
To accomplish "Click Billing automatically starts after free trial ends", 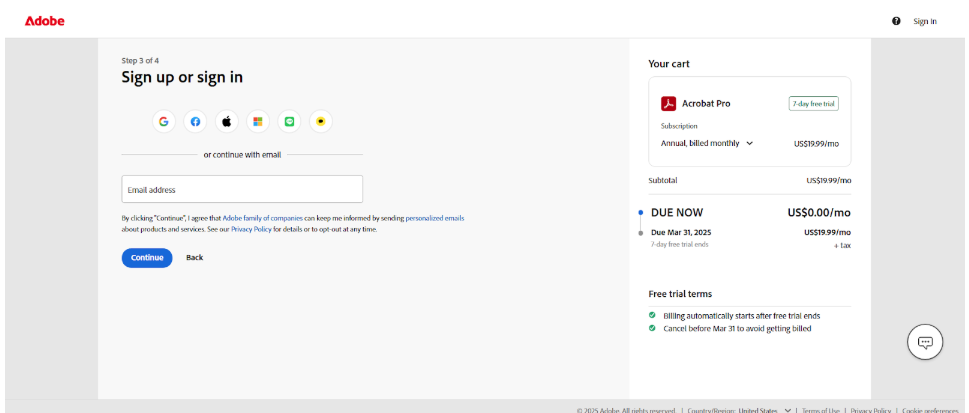I will [x=742, y=316].
